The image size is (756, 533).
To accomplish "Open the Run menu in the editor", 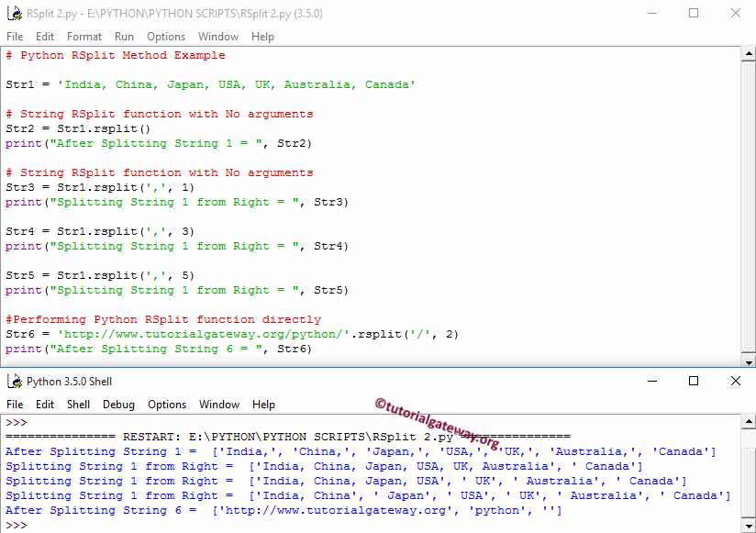I will click(124, 37).
